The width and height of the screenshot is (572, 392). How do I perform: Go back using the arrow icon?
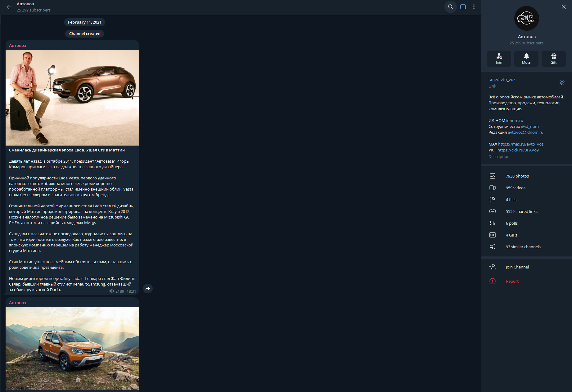coord(9,7)
